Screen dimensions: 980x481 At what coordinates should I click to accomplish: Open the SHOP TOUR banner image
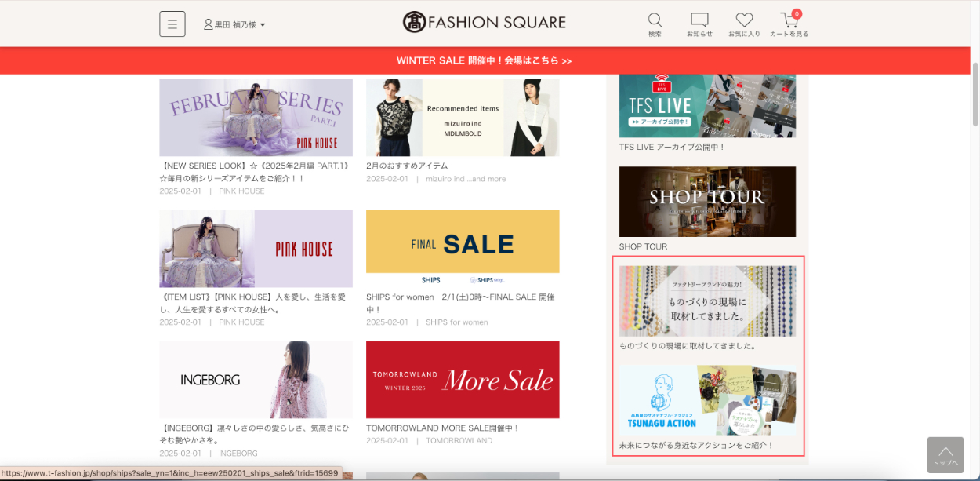[707, 201]
